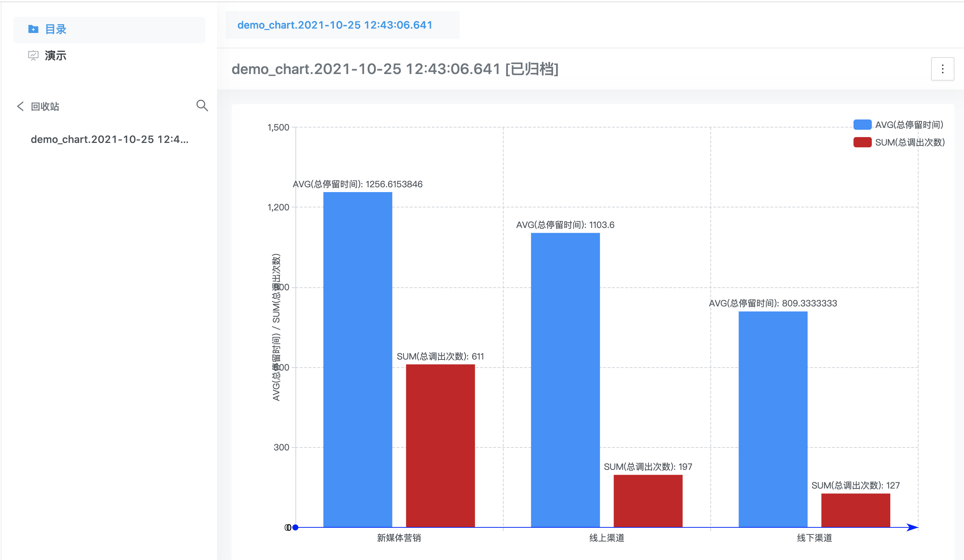Click the blue origin dot on the x-axis
Screen dimensions: 964x560
(x=295, y=527)
